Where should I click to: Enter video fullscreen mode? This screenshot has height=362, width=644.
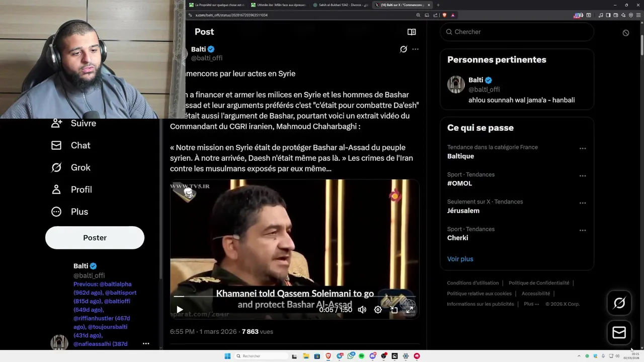pyautogui.click(x=410, y=310)
